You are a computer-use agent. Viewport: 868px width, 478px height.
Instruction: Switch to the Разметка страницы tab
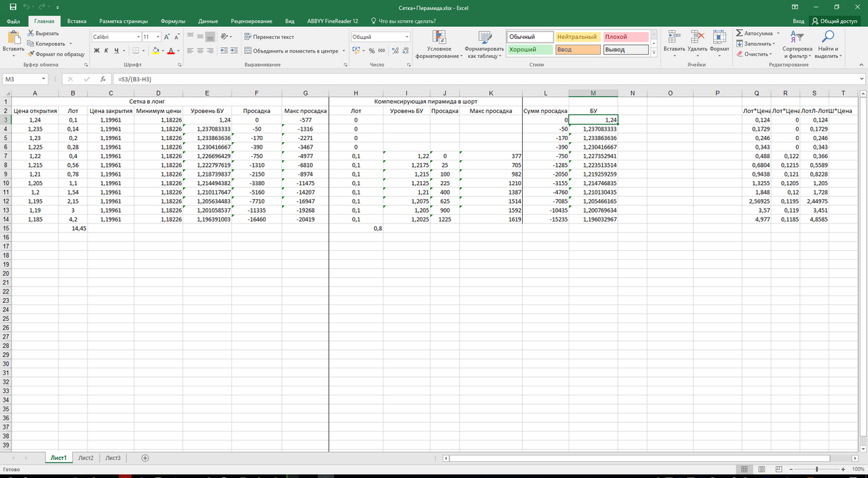point(123,22)
